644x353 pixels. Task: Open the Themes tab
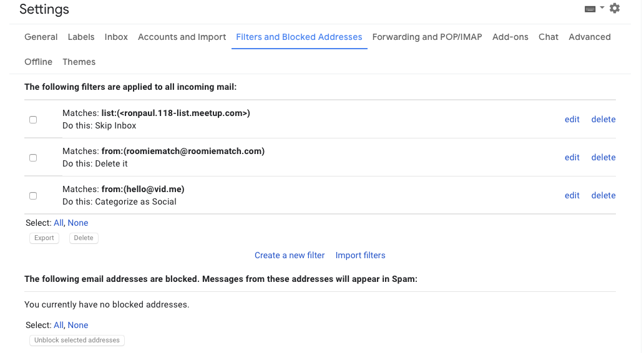pyautogui.click(x=79, y=62)
